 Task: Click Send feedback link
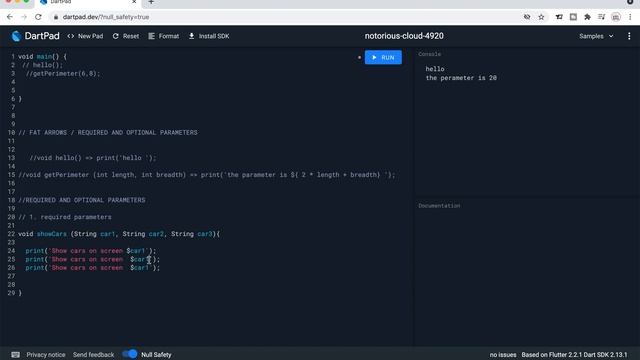tap(93, 355)
